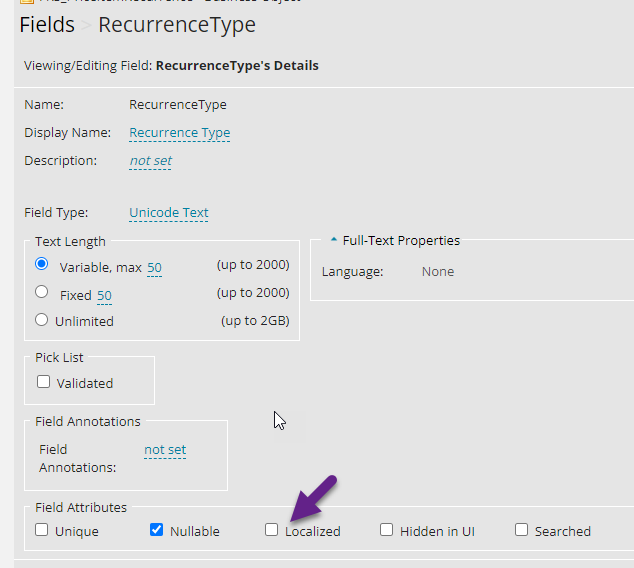Screen dimensions: 634x568
Task: Enable the Localized checkbox
Action: tap(271, 530)
